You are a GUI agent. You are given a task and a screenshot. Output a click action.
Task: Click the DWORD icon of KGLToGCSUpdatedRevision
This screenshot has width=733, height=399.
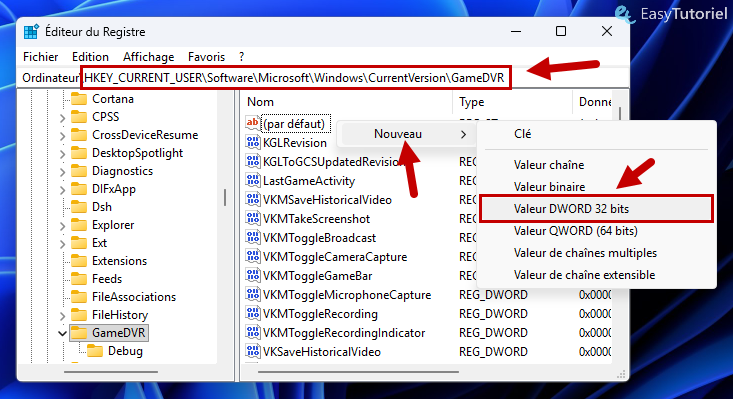(252, 161)
